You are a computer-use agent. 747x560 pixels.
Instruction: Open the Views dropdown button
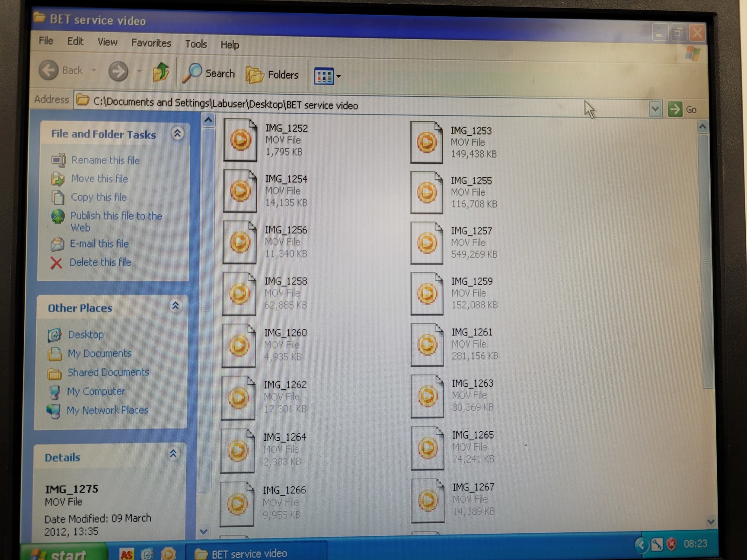[327, 76]
